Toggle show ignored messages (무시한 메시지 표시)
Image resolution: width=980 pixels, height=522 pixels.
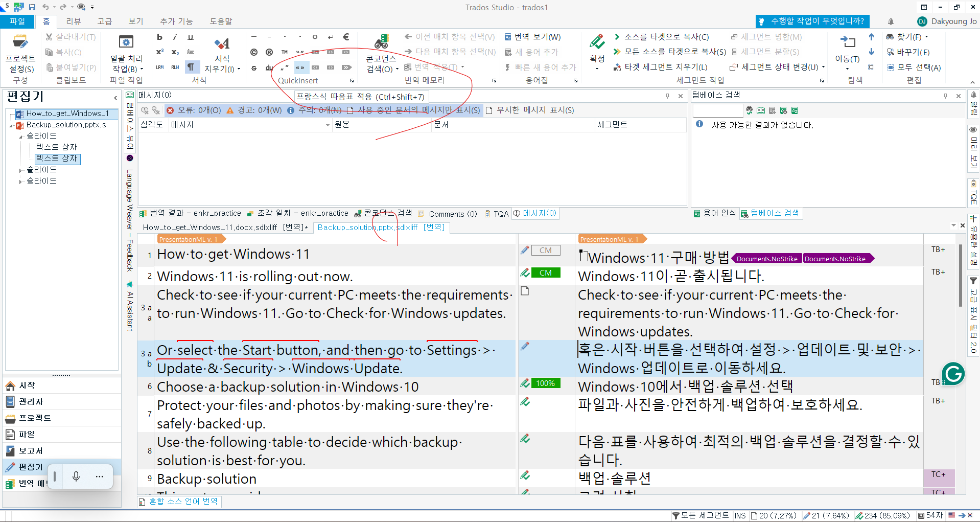pos(530,110)
